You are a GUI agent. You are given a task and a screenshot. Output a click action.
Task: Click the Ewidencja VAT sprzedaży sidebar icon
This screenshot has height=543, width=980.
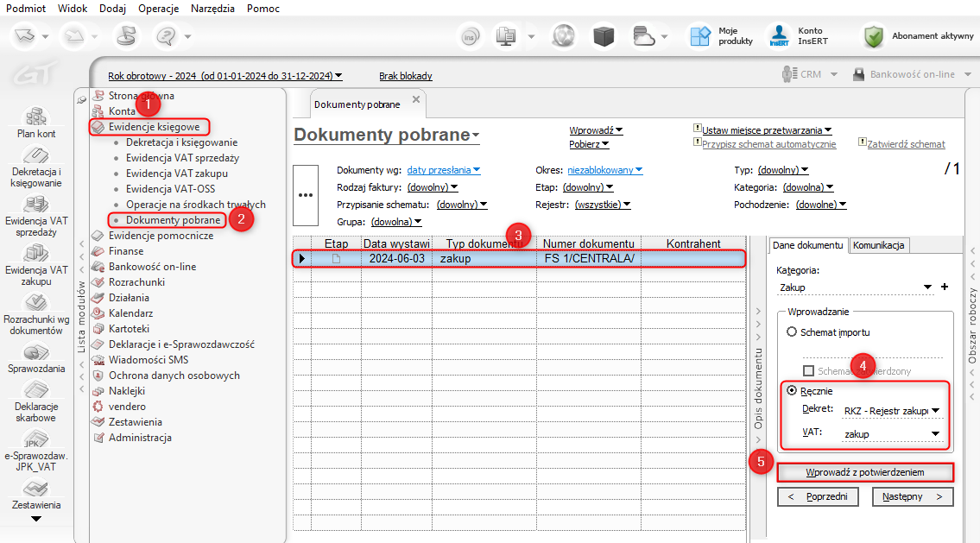35,205
